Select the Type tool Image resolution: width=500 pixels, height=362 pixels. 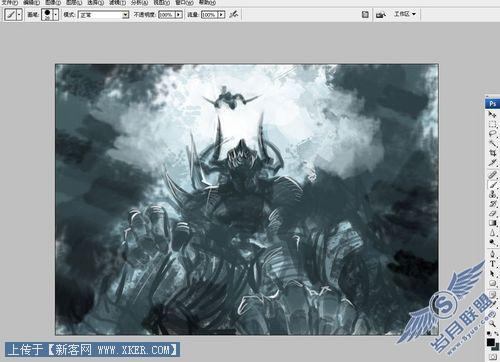click(x=492, y=264)
